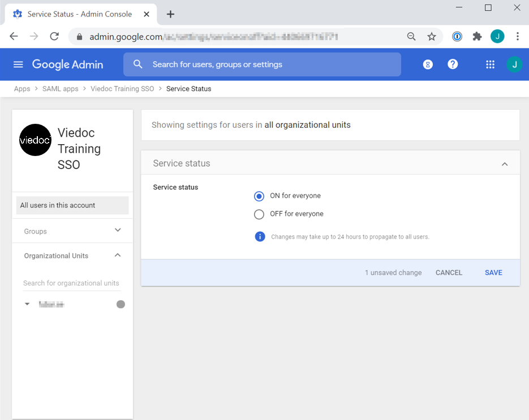The width and height of the screenshot is (529, 420).
Task: Expand the Groups section
Action: pyautogui.click(x=118, y=231)
